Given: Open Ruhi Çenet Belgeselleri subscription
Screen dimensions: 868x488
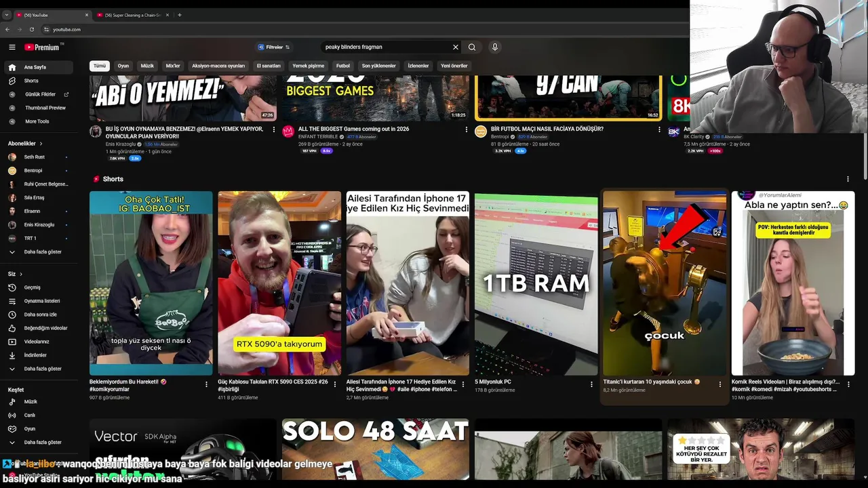Looking at the screenshot, I should pos(39,184).
